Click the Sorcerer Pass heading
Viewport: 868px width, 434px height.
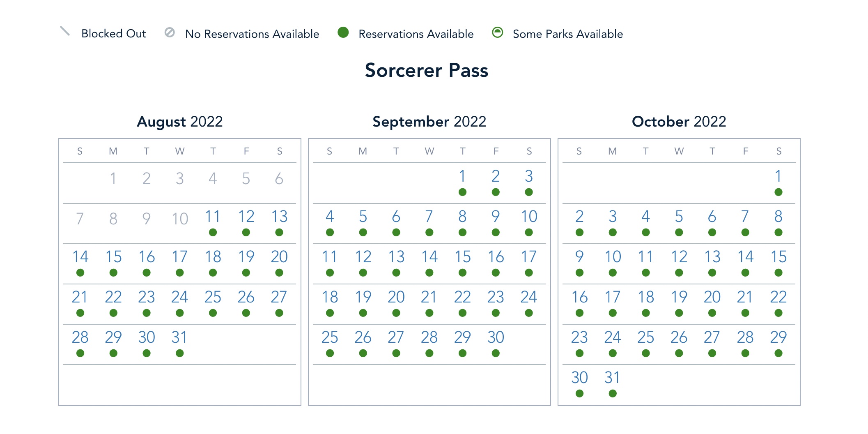(x=427, y=70)
